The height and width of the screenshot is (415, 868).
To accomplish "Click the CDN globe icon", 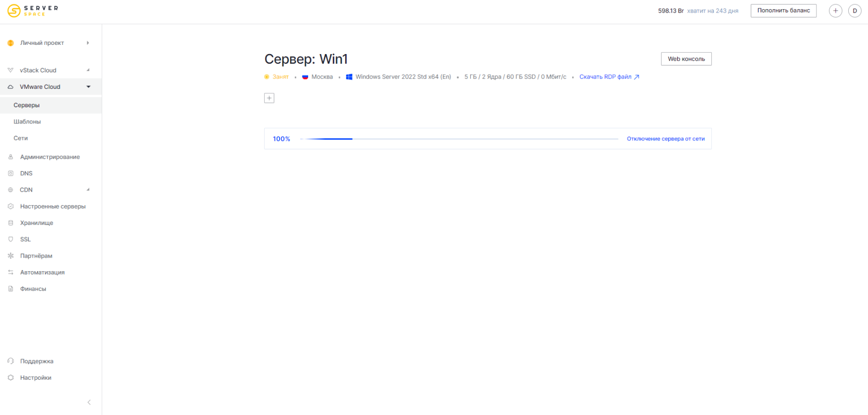I will coord(11,190).
